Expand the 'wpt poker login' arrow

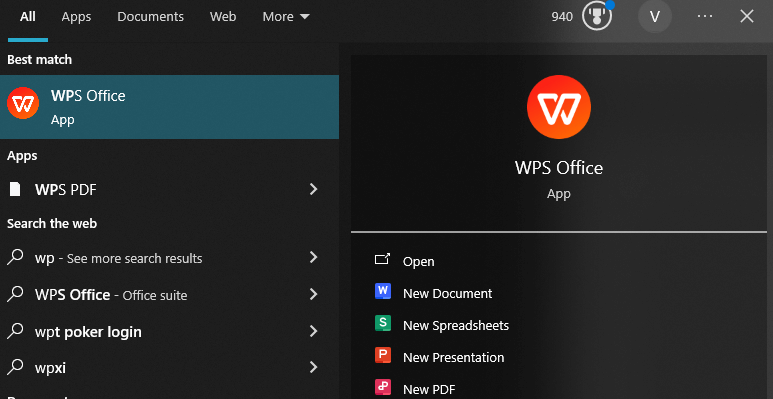click(313, 330)
